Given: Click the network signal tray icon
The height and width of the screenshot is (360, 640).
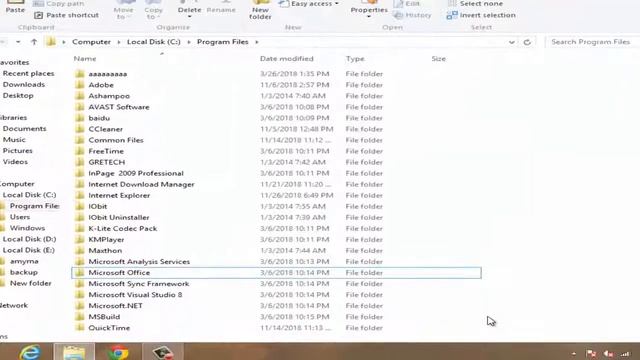Looking at the screenshot, I should [x=625, y=354].
